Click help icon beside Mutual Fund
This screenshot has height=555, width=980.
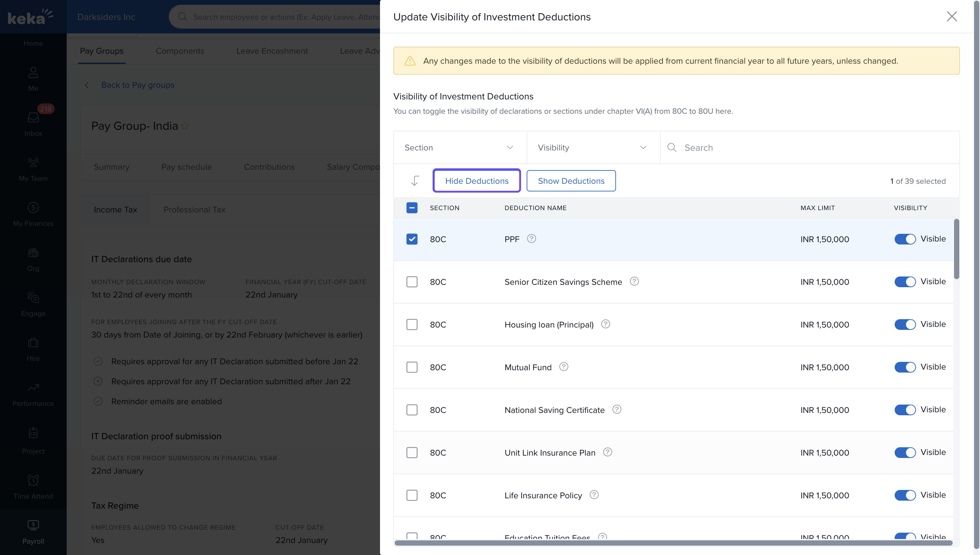click(563, 367)
